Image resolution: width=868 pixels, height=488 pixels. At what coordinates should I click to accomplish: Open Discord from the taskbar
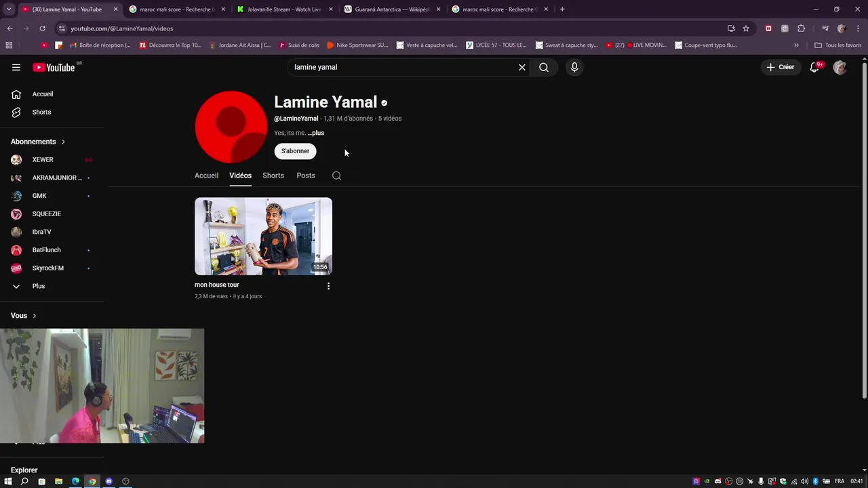108,481
